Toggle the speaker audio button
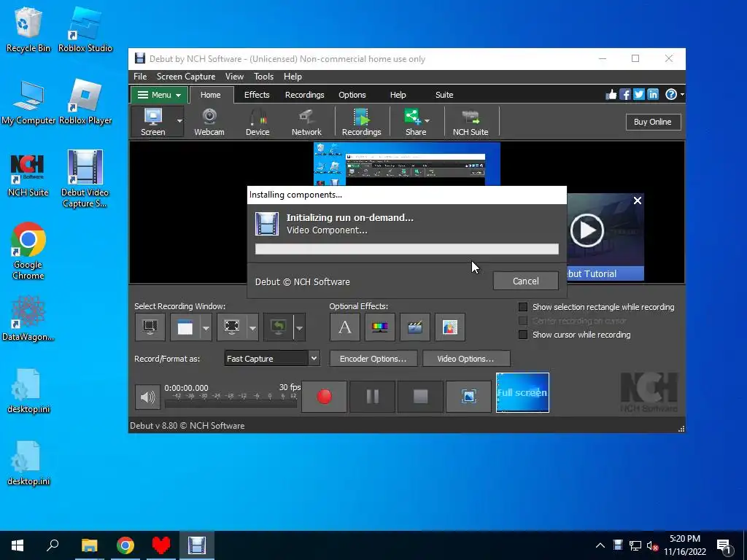This screenshot has width=747, height=560. 147,397
